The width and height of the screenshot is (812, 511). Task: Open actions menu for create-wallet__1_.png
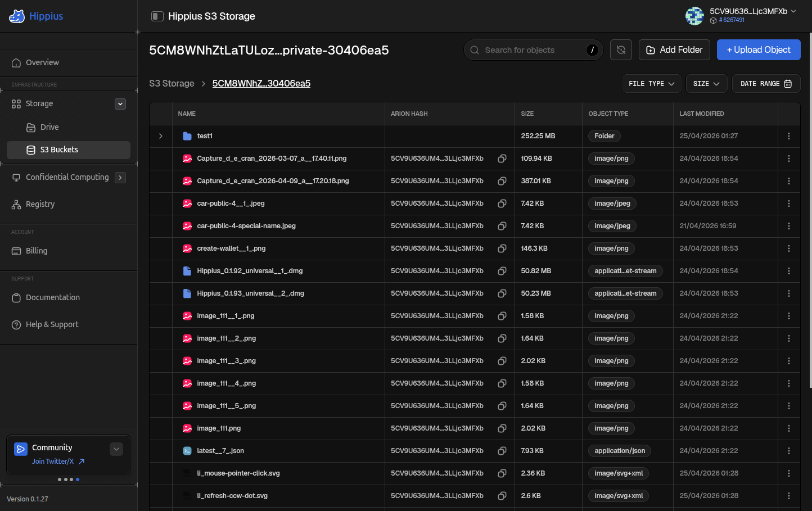(789, 248)
